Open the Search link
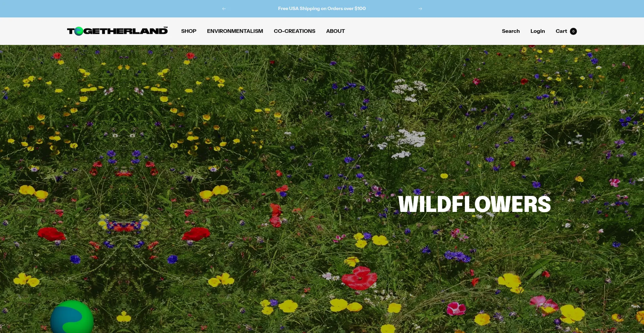This screenshot has height=333, width=644. tap(511, 31)
